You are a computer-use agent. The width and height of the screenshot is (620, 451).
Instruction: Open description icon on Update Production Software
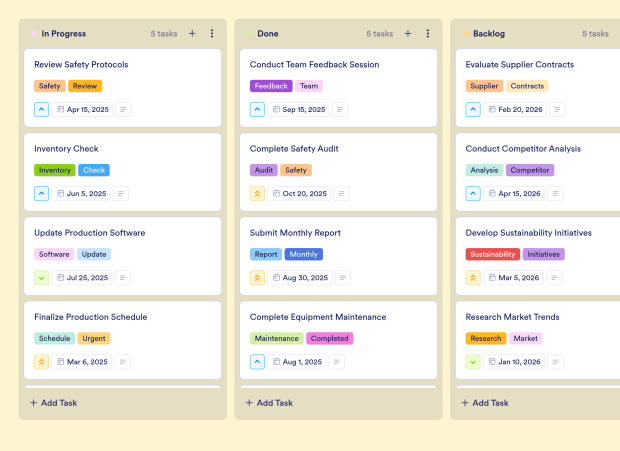[123, 278]
